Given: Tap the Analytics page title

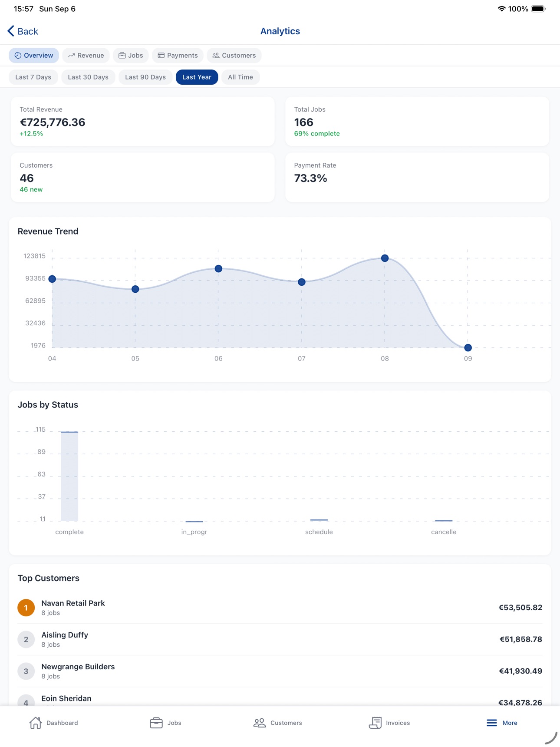Looking at the screenshot, I should tap(280, 31).
